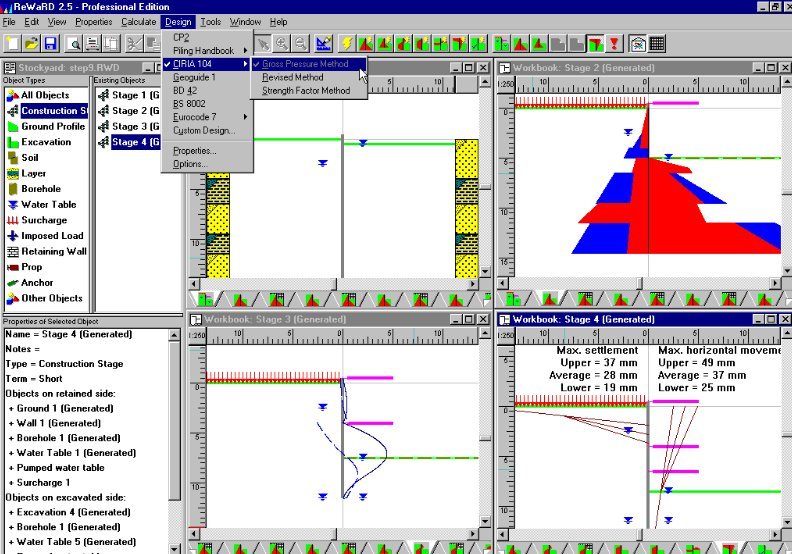The width and height of the screenshot is (792, 554).
Task: Choose Geoguide 1 design standard
Action: coord(207,77)
